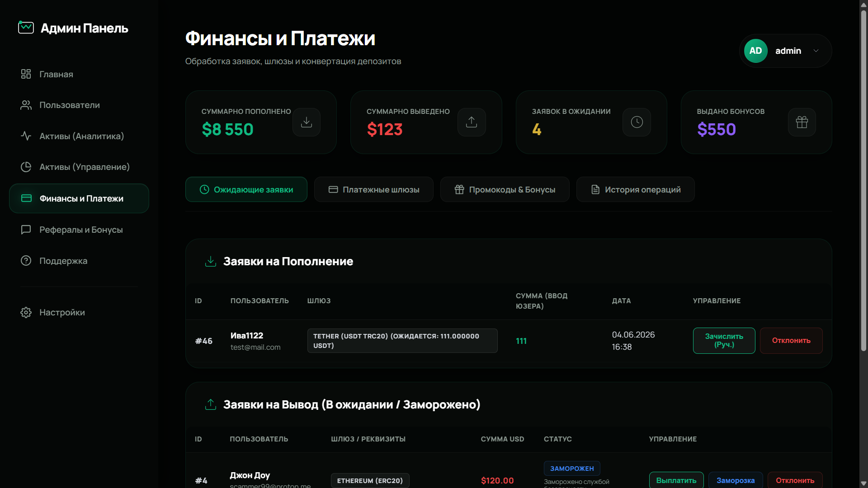This screenshot has height=488, width=868.
Task: Click upload icon beside Заявки на Вывод heading
Action: click(211, 404)
